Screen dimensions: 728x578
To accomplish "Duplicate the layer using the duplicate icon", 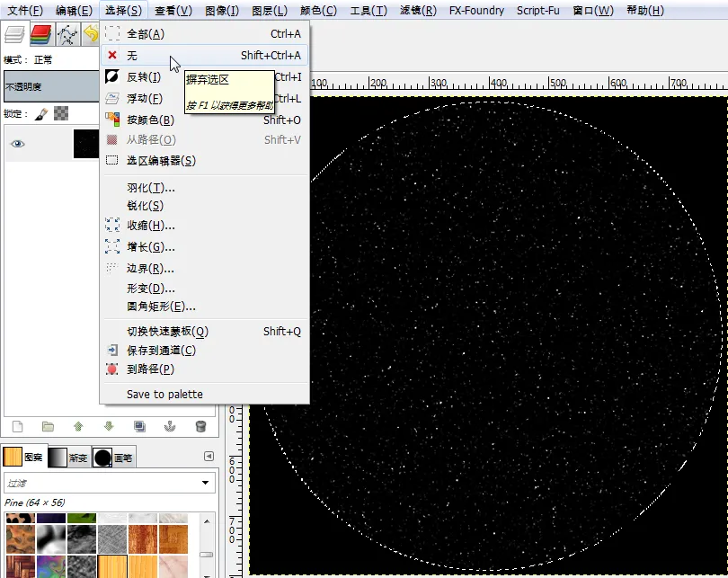I will click(x=139, y=426).
